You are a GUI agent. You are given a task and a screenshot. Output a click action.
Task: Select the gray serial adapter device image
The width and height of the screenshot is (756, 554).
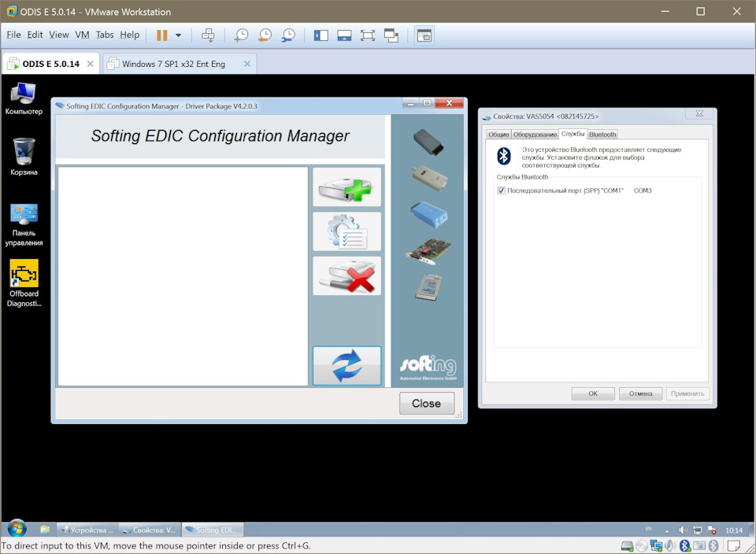click(428, 179)
